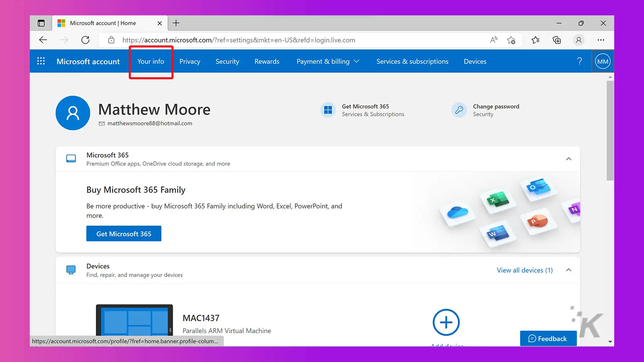644x362 pixels.
Task: Click the large profile picture avatar
Action: pos(73,113)
